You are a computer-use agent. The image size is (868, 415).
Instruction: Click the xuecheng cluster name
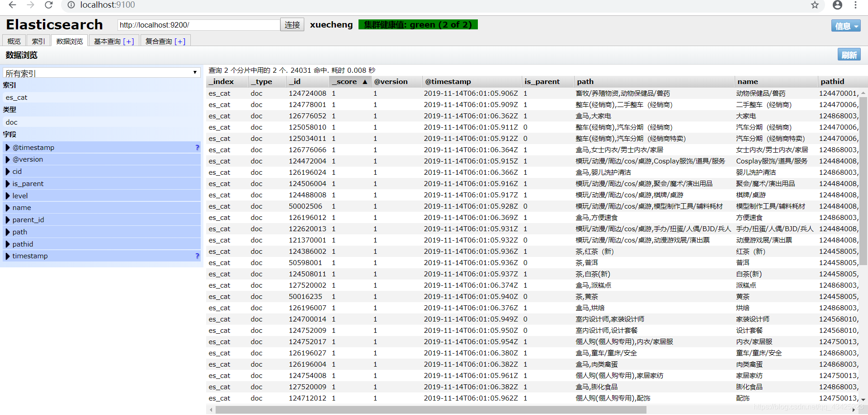331,25
